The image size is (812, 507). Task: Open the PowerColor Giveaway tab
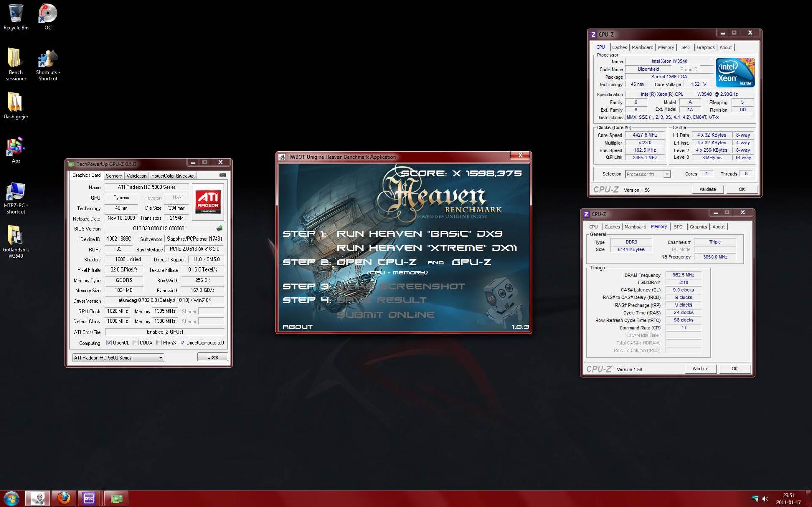coord(173,176)
